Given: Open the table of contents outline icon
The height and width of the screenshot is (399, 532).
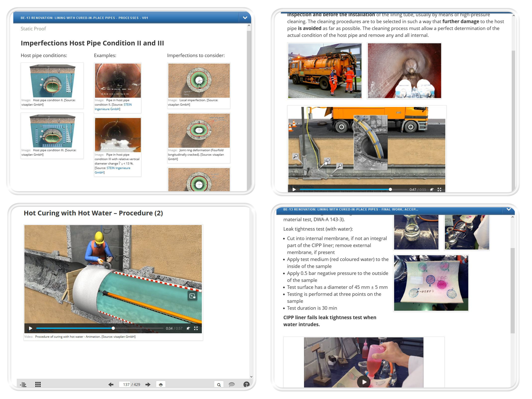Looking at the screenshot, I should point(23,384).
